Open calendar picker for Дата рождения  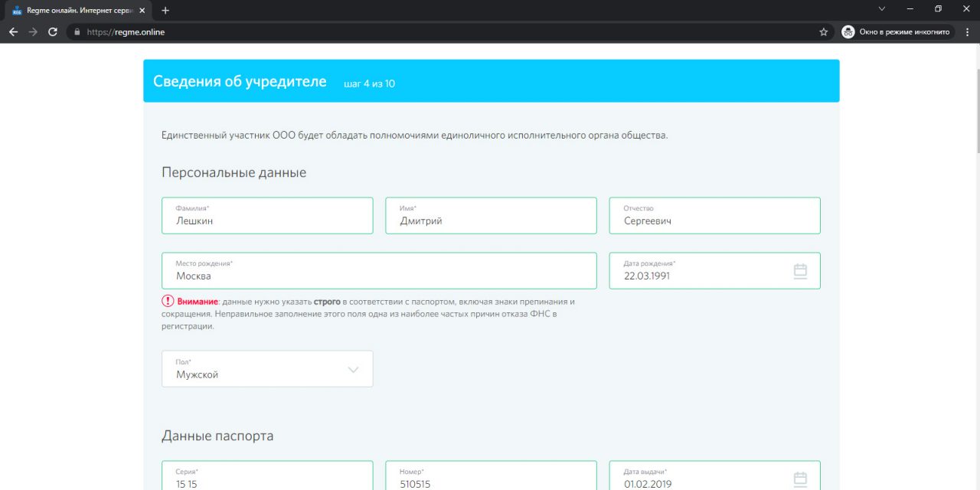click(800, 271)
